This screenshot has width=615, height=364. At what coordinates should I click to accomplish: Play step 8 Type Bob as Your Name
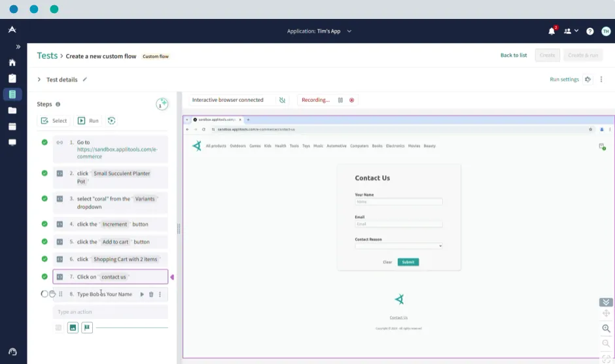click(142, 294)
